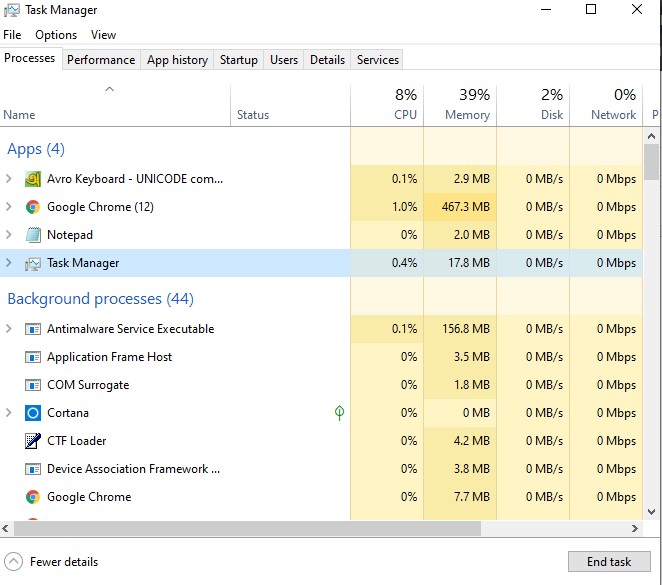Click the horizontal scrollbar thumb

tap(247, 528)
